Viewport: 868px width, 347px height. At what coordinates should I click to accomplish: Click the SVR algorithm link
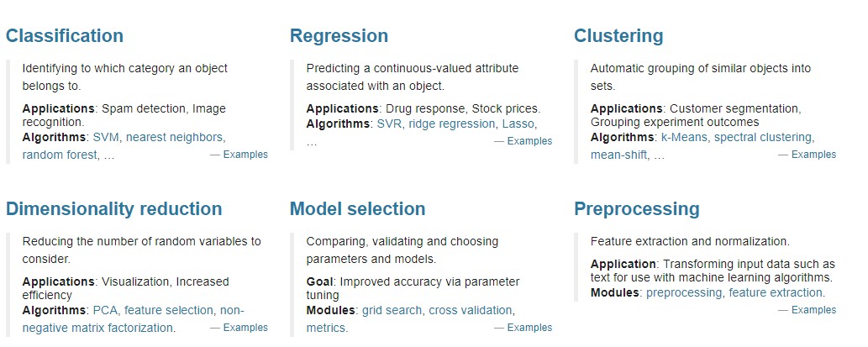(388, 124)
